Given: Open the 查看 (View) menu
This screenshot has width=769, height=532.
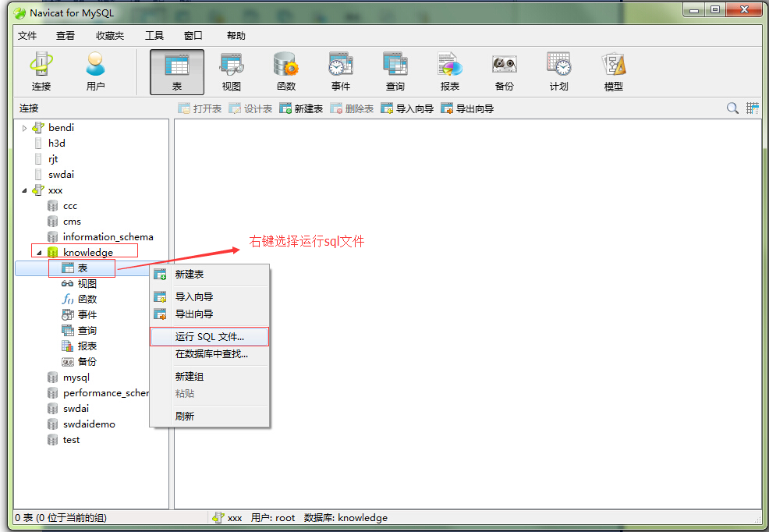Looking at the screenshot, I should click(66, 36).
